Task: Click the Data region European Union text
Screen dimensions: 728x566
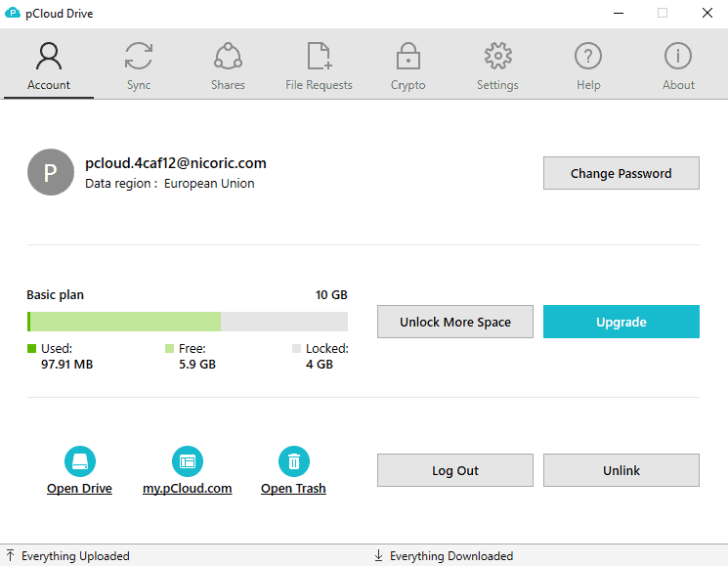Action: pos(169,184)
